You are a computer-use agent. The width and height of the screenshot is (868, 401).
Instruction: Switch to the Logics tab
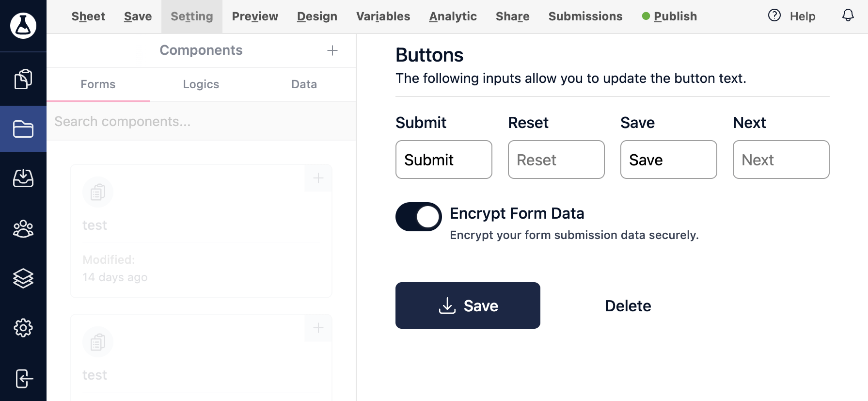[201, 84]
